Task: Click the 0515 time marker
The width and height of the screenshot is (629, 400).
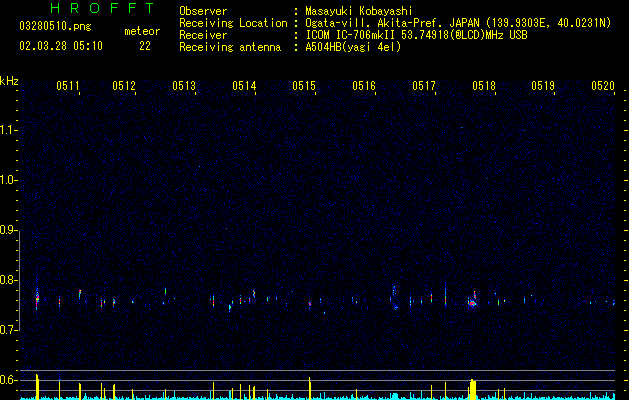Action: [304, 85]
